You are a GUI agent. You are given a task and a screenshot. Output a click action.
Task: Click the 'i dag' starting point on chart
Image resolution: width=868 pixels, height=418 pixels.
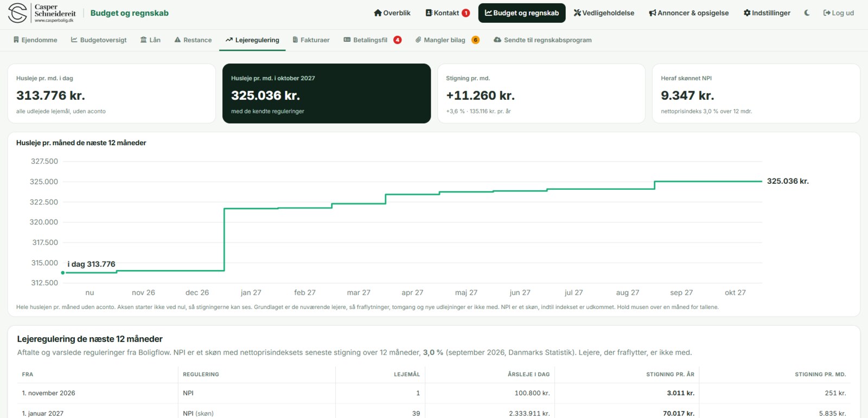pyautogui.click(x=63, y=272)
